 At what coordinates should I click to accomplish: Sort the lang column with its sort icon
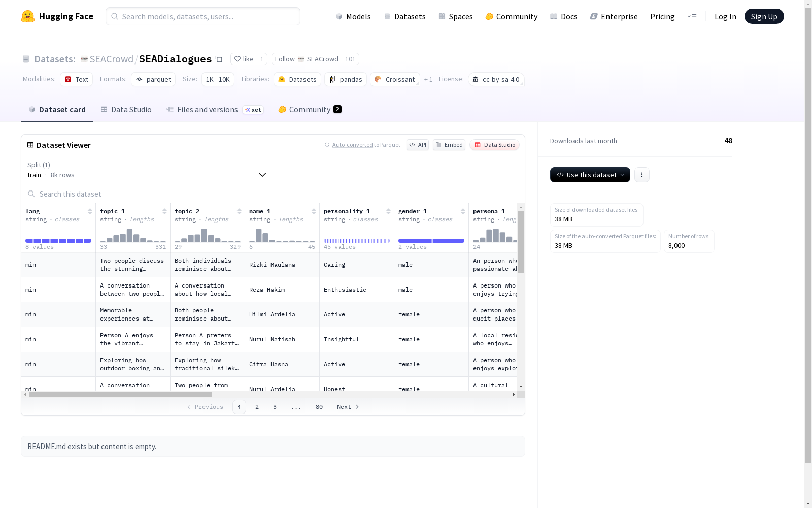coord(90,211)
